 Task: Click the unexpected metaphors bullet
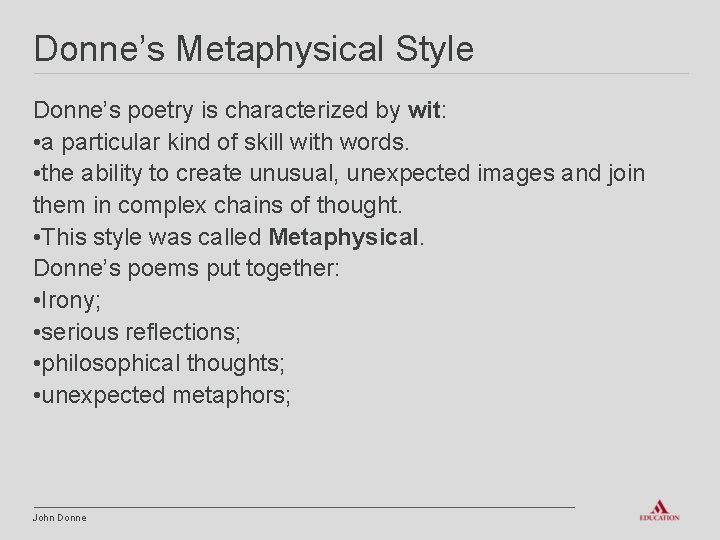162,395
